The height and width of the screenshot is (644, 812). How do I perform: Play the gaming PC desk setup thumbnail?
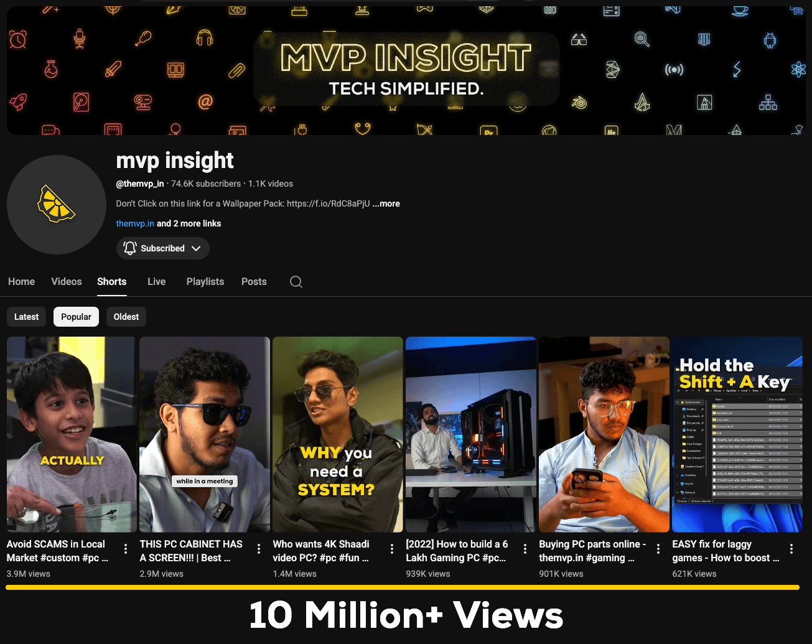[x=471, y=434]
